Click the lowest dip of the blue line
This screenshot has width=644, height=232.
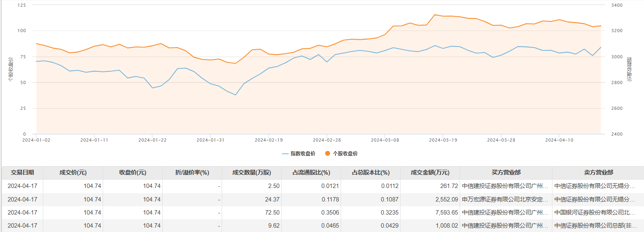236,95
